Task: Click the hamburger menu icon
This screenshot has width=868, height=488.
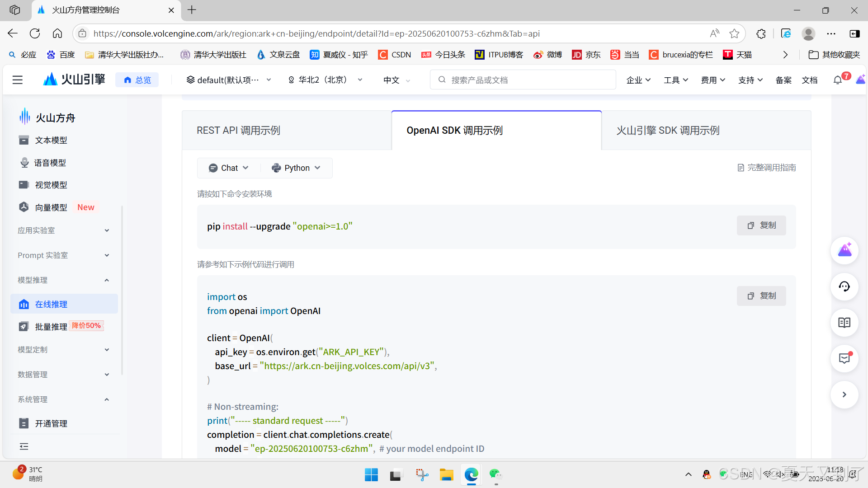Action: point(17,80)
